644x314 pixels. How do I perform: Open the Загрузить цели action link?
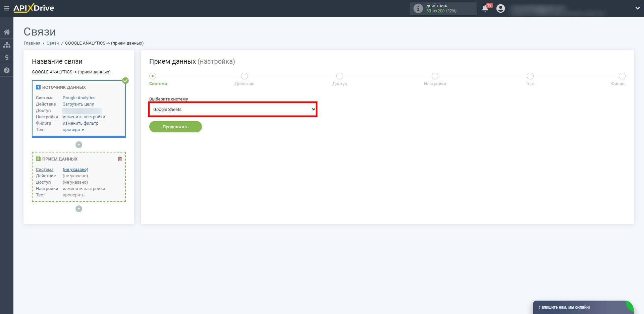(x=78, y=104)
